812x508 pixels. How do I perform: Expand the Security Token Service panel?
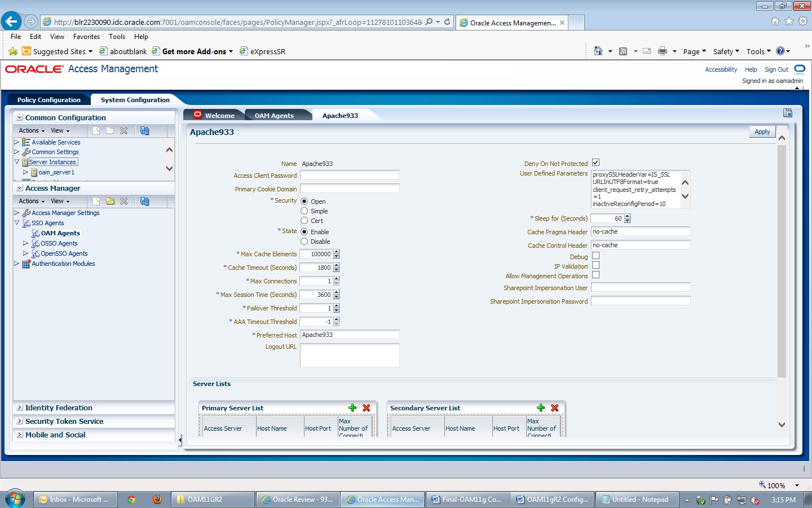(x=20, y=421)
